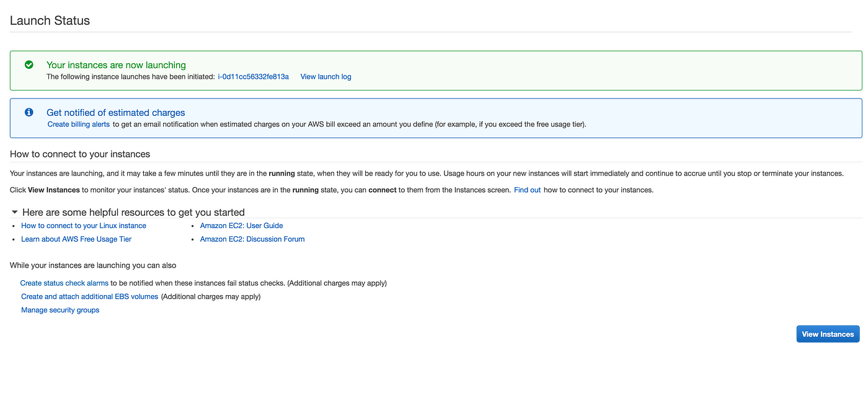Go to Manage security groups
868x419 pixels.
click(60, 310)
